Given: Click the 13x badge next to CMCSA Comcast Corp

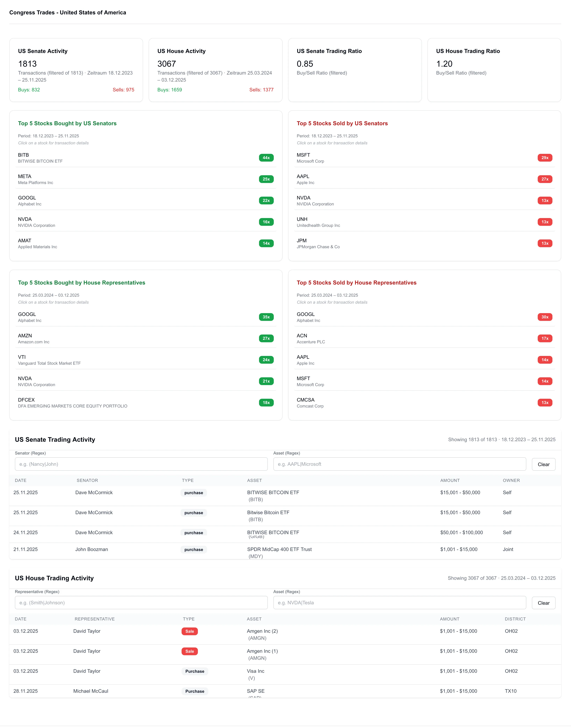Looking at the screenshot, I should [545, 402].
